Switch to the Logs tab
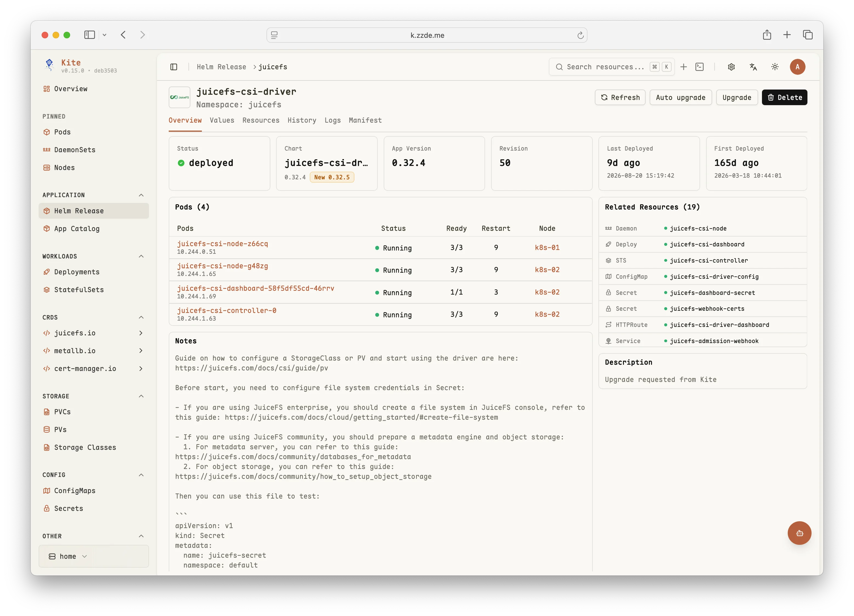Image resolution: width=854 pixels, height=616 pixels. tap(333, 120)
